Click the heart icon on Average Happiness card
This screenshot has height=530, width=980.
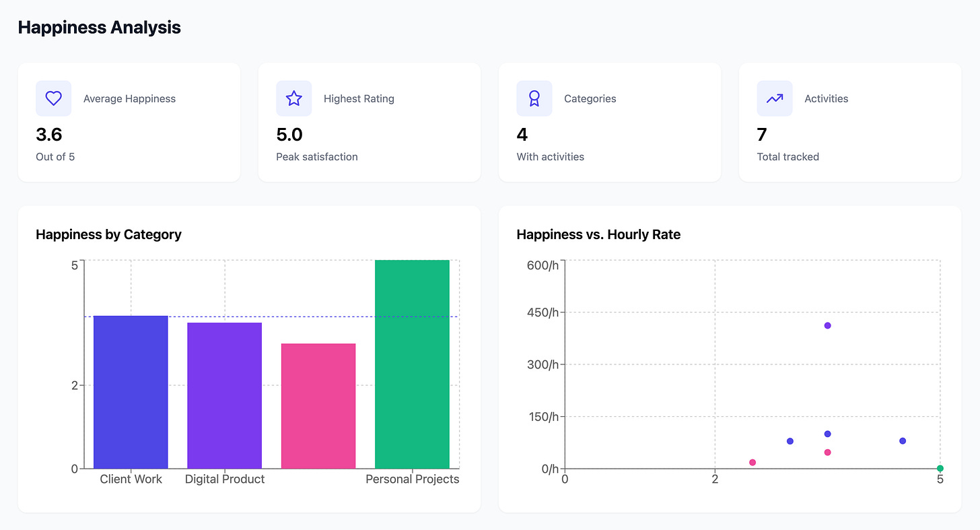(x=53, y=98)
